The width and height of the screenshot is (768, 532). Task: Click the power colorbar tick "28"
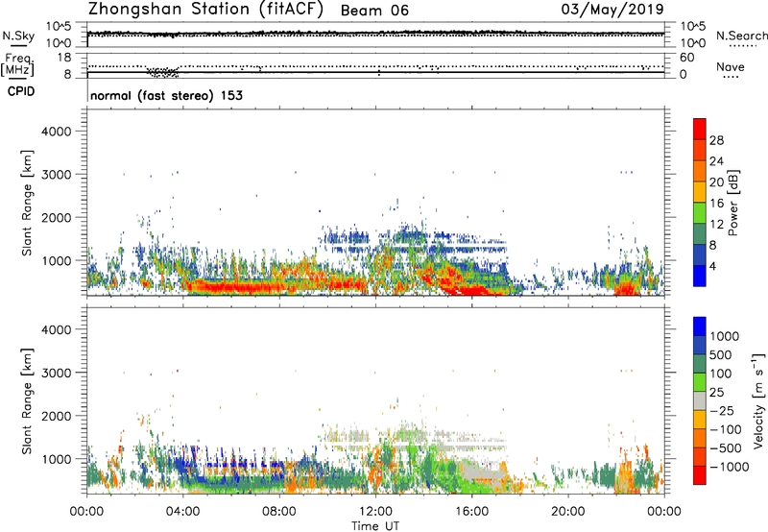(x=716, y=140)
